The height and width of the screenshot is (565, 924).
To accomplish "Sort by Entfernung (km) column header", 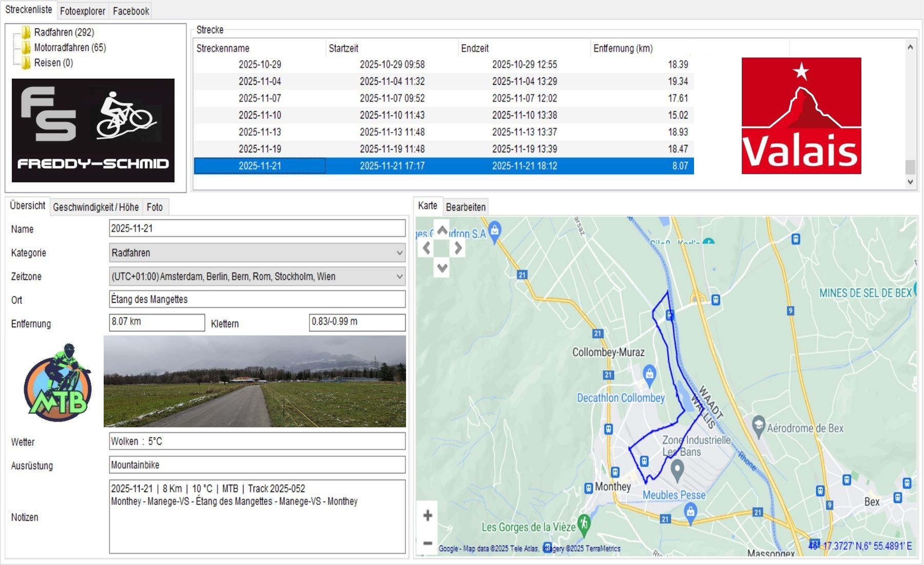I will pos(623,48).
